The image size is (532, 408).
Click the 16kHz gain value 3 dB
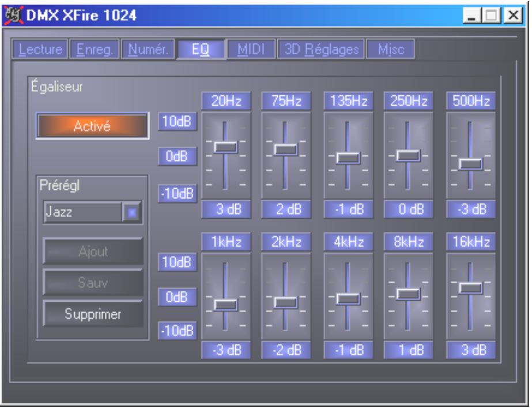tap(471, 350)
